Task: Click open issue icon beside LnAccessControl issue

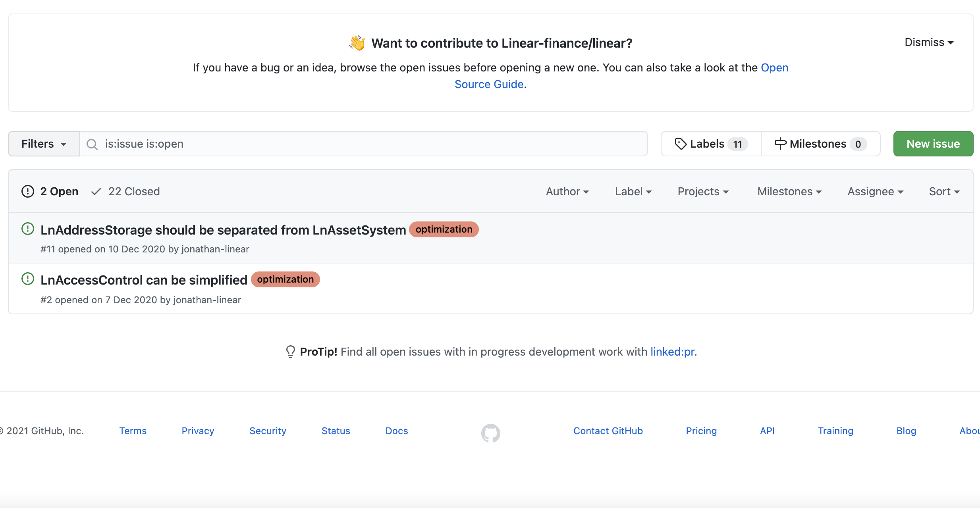Action: coord(28,279)
